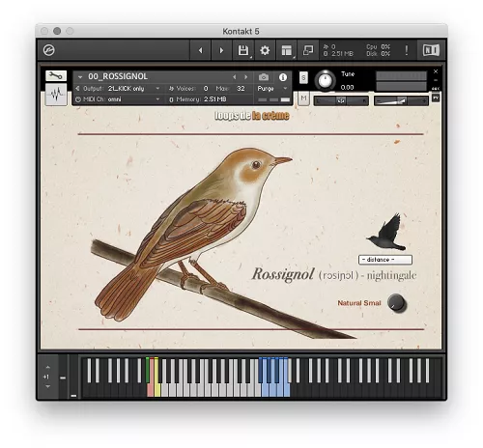Screen dimensions: 483x448
Task: Shift keyboard octave down arrow
Action: click(47, 386)
